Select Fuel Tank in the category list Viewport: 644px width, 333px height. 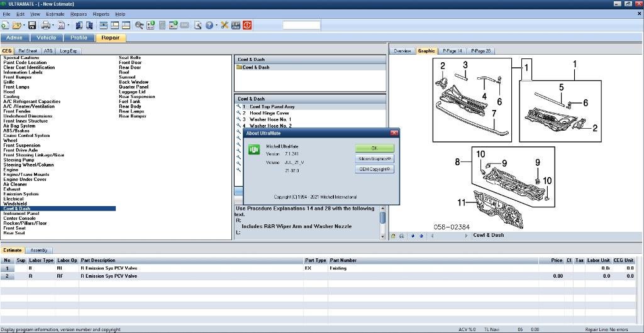pos(130,101)
